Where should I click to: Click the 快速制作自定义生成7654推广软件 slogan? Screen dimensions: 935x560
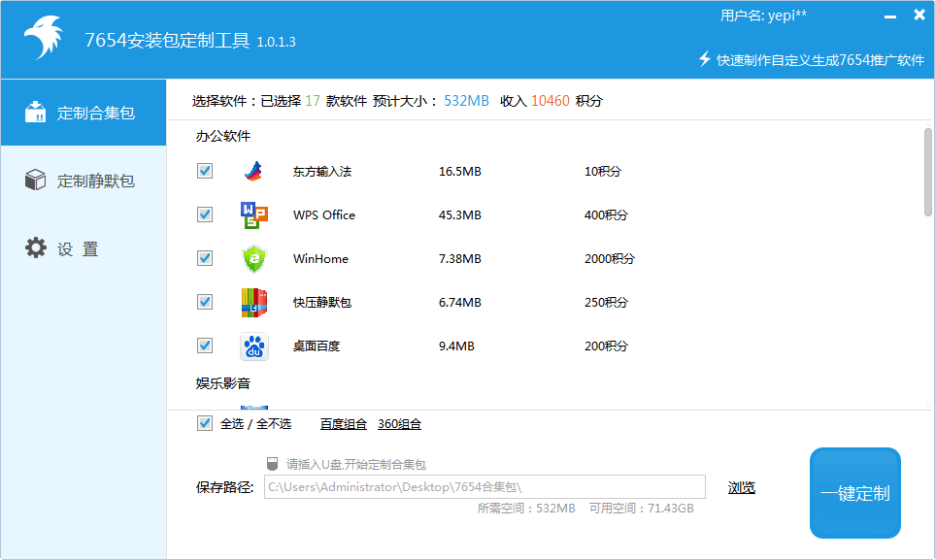[x=820, y=60]
